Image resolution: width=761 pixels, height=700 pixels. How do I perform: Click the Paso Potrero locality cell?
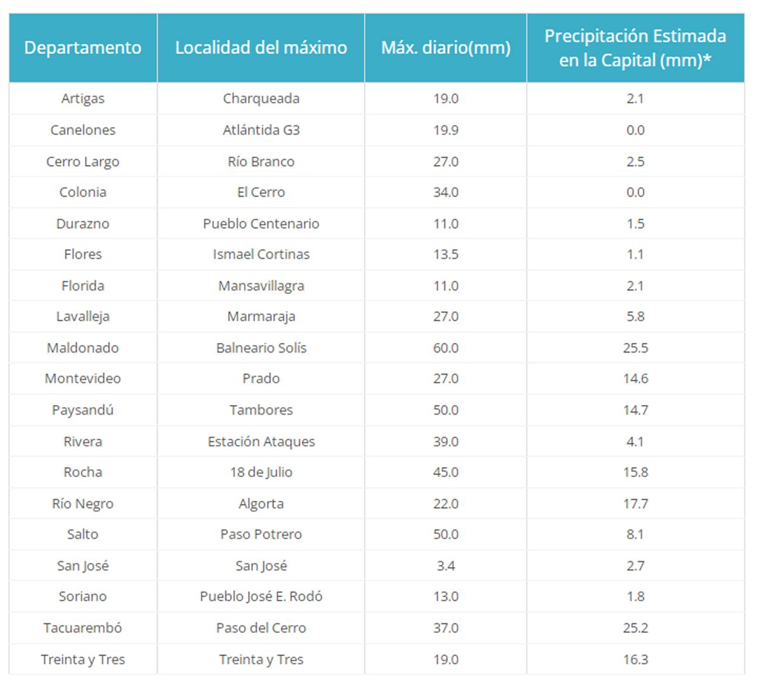261,535
